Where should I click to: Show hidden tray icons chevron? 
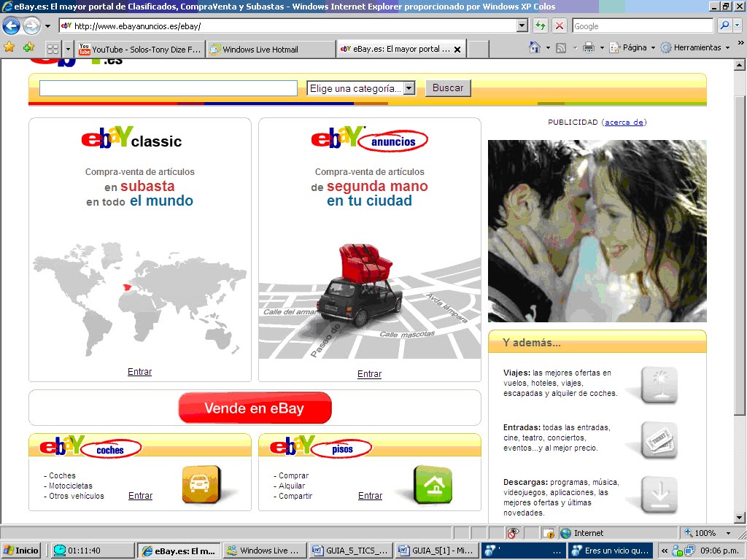(x=664, y=551)
